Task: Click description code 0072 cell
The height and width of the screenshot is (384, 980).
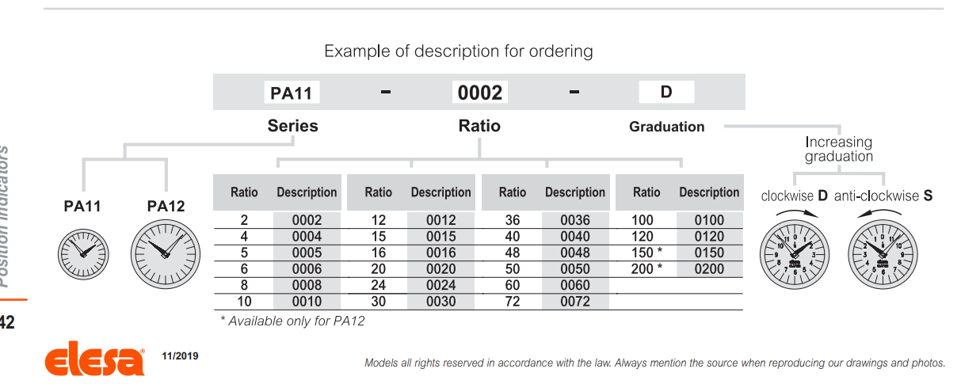Action: [575, 302]
